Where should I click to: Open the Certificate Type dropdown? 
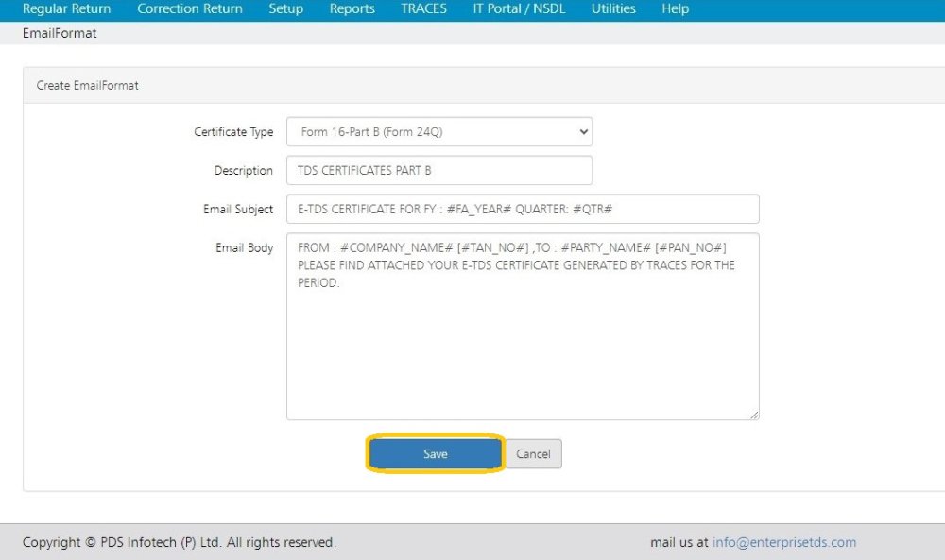pos(439,131)
